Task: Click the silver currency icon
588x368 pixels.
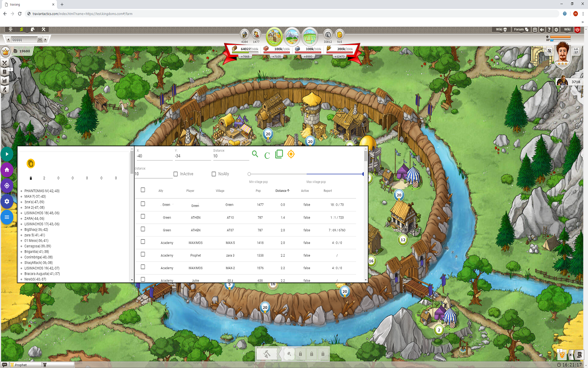Action: (x=328, y=34)
